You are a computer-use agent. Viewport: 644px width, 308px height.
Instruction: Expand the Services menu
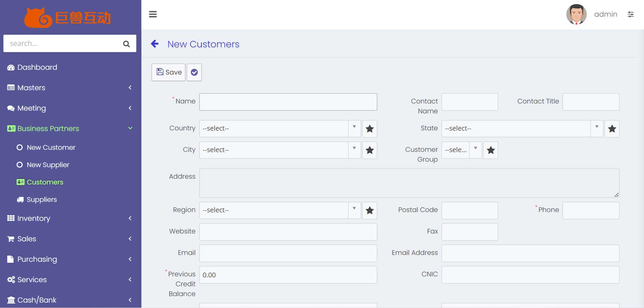71,280
